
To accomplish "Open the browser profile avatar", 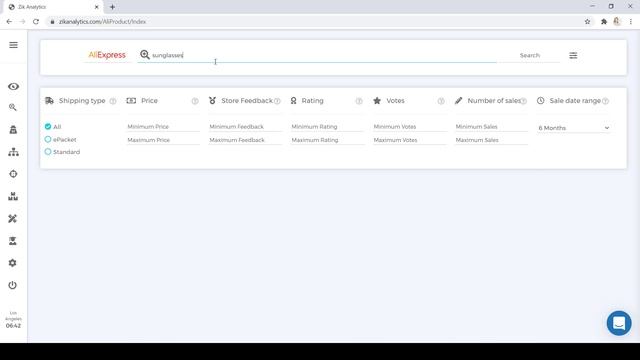I will coord(617,22).
